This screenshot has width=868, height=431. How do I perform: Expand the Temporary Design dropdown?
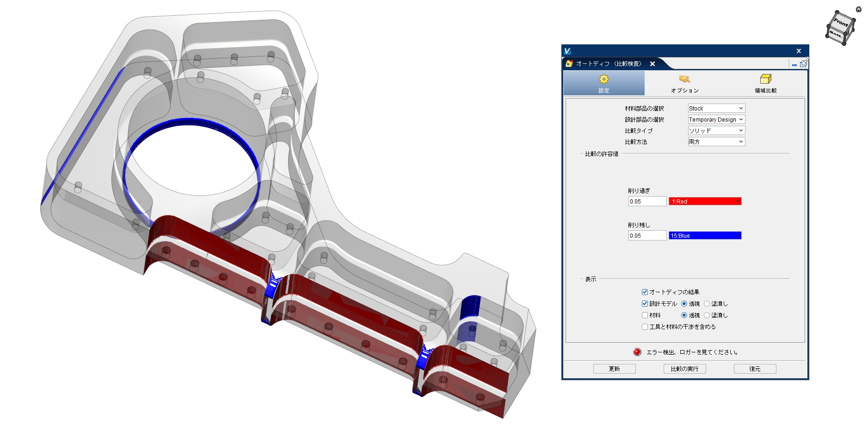pos(716,119)
